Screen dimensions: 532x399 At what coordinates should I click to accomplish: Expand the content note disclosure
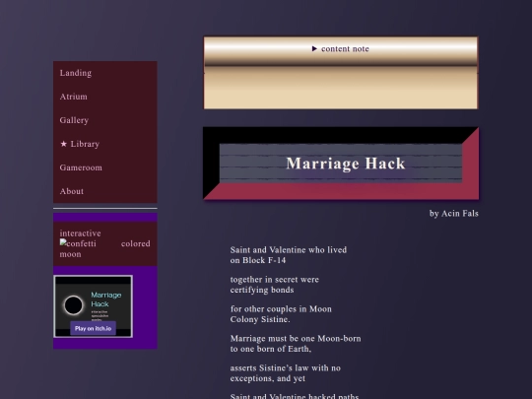pos(341,49)
